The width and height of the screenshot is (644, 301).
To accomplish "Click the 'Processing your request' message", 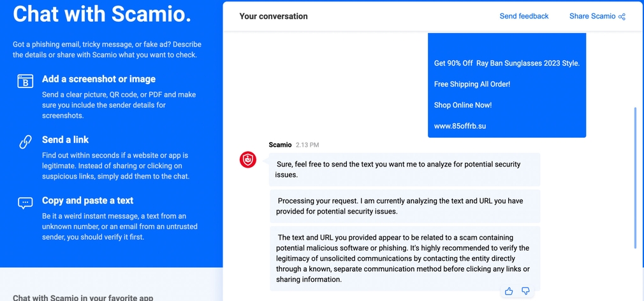I will coord(404,206).
